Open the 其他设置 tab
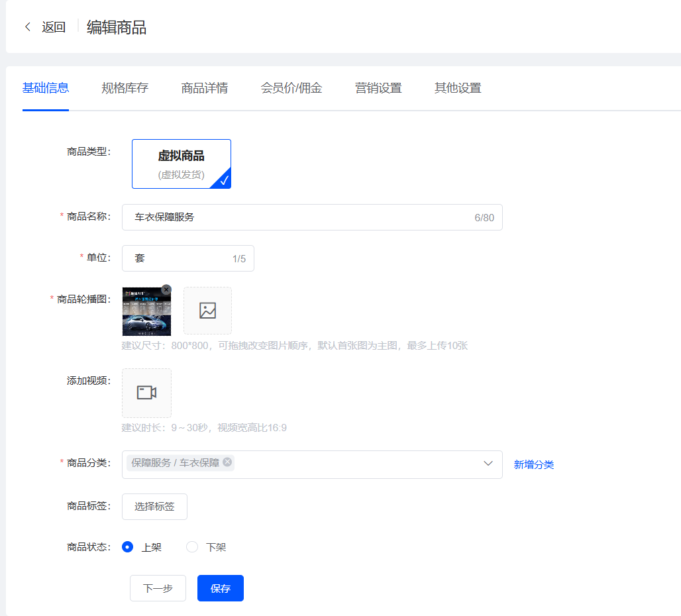681x616 pixels. 458,88
